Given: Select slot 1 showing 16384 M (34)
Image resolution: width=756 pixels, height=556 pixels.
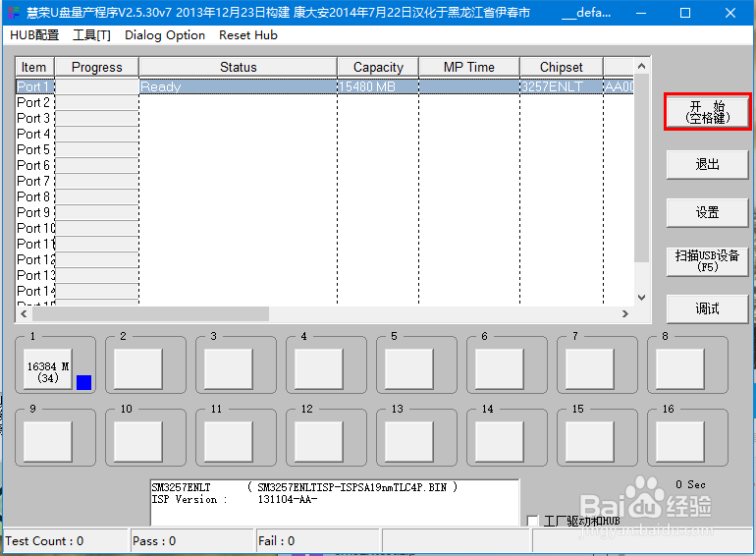Looking at the screenshot, I should (x=48, y=369).
